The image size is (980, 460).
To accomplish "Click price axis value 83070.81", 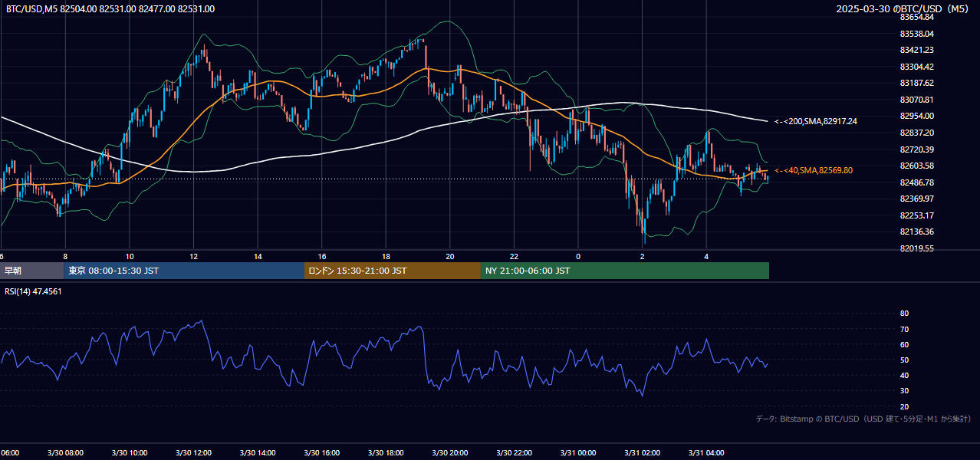I will point(917,100).
